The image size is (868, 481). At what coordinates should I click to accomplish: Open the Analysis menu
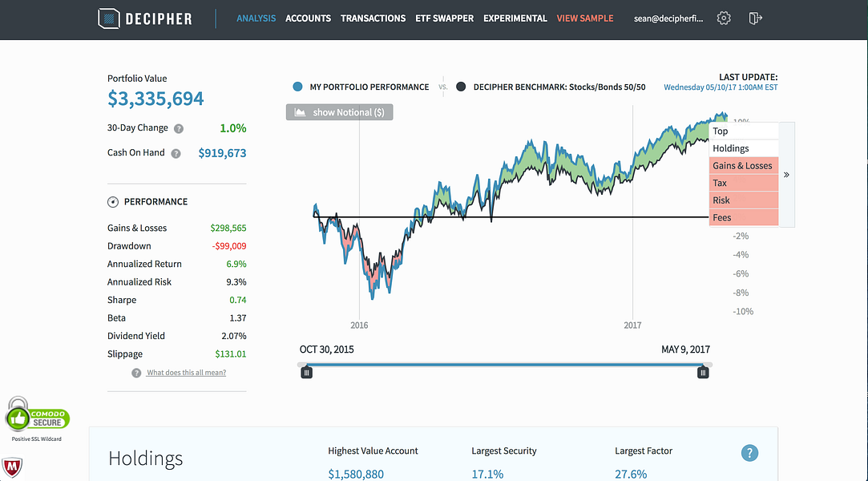click(x=256, y=18)
